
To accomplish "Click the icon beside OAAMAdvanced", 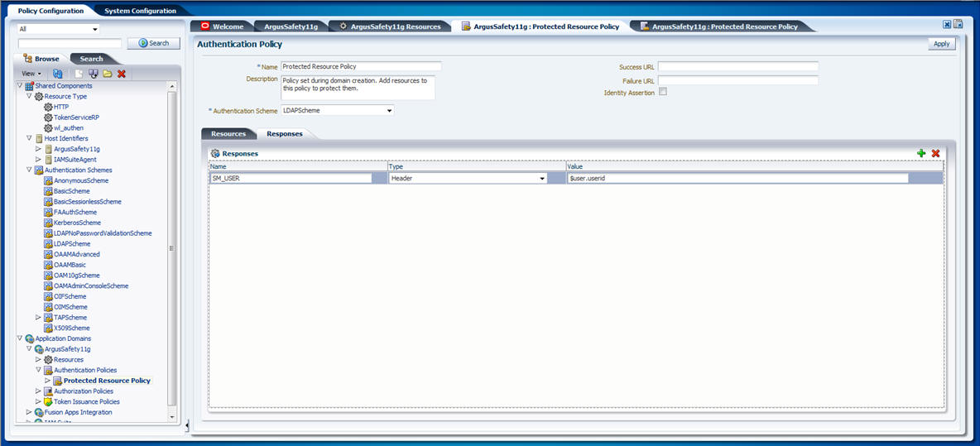I will pyautogui.click(x=48, y=254).
